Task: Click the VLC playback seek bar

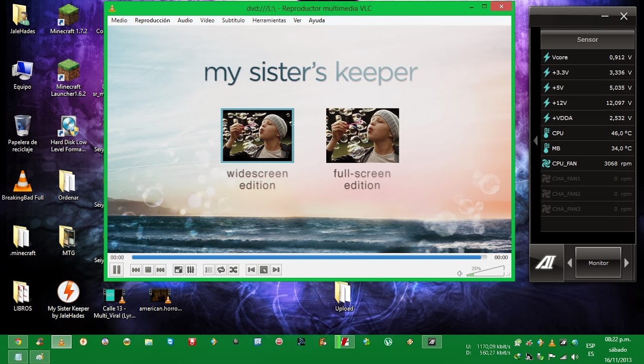Action: pos(309,258)
